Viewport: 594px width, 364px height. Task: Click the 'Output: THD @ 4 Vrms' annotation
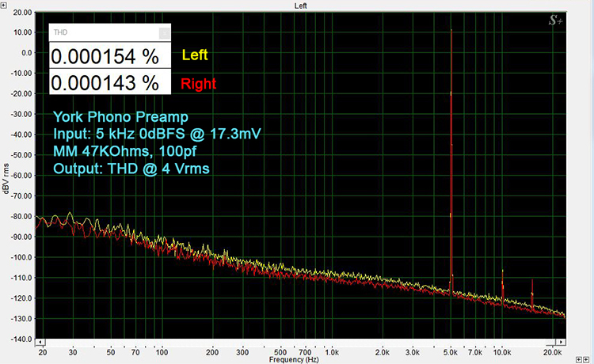(130, 168)
